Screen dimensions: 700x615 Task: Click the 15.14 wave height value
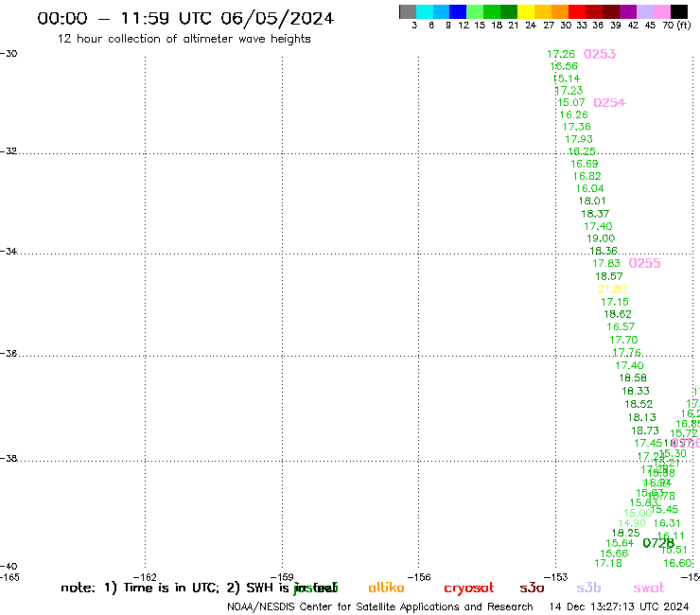tap(567, 79)
